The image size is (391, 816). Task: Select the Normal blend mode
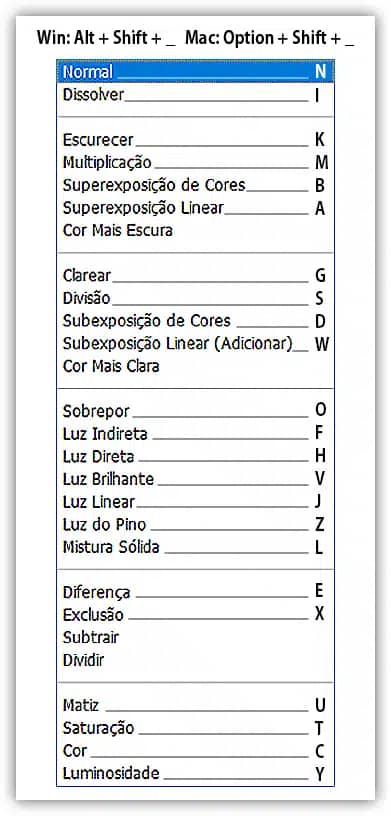pos(195,72)
